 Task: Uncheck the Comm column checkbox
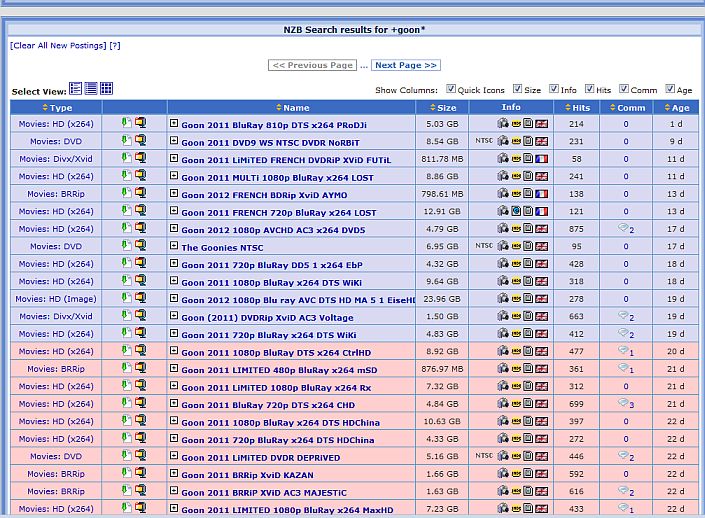(x=623, y=89)
